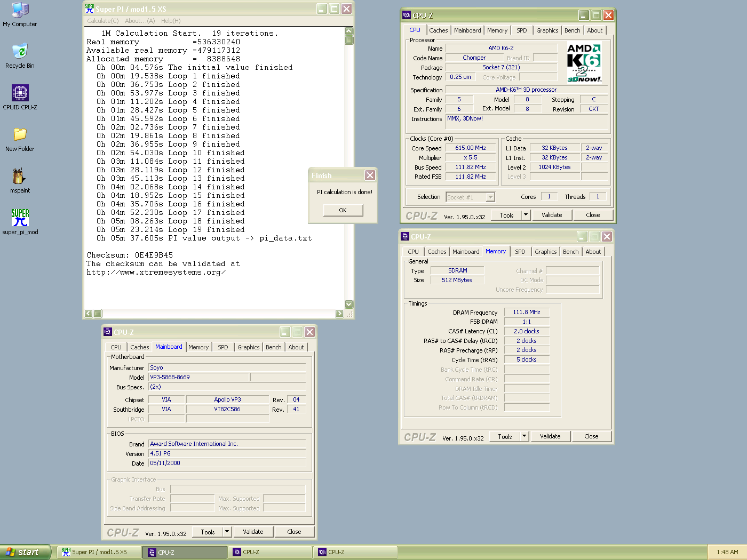Open Caches tab in CPU-Z memory window

(437, 252)
